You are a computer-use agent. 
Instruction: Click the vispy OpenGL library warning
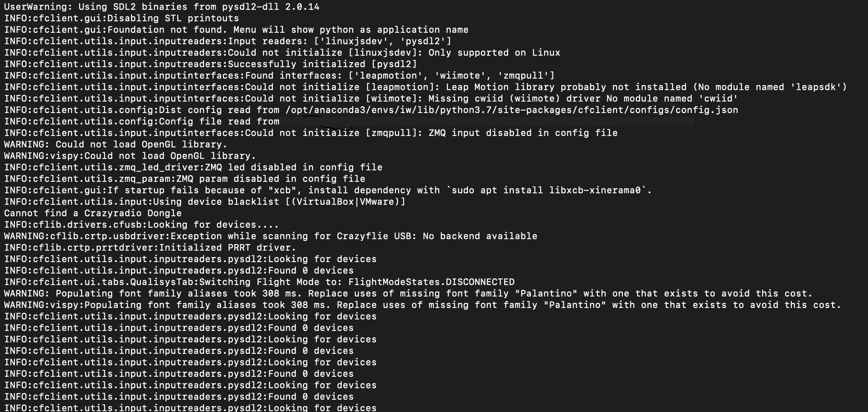point(130,156)
